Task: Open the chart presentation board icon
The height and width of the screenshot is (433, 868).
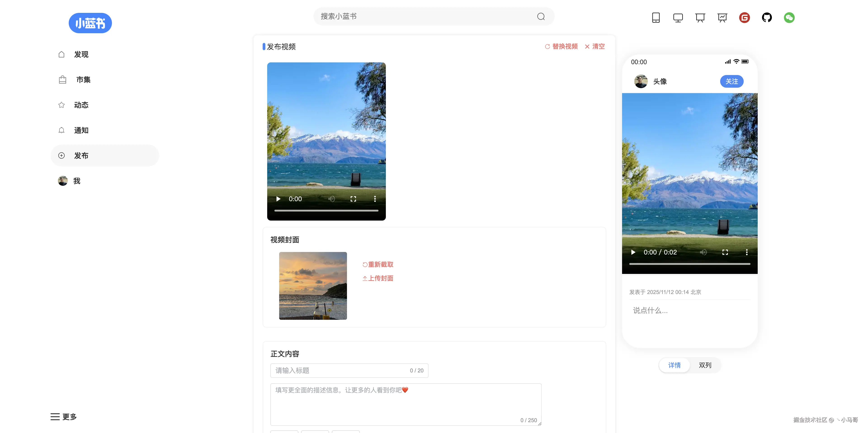Action: coord(722,18)
